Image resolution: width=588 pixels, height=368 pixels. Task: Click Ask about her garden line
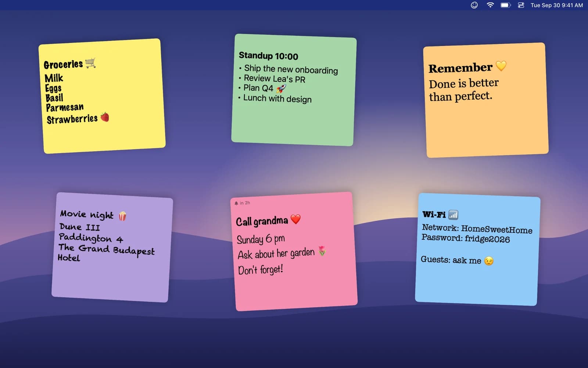coord(276,254)
